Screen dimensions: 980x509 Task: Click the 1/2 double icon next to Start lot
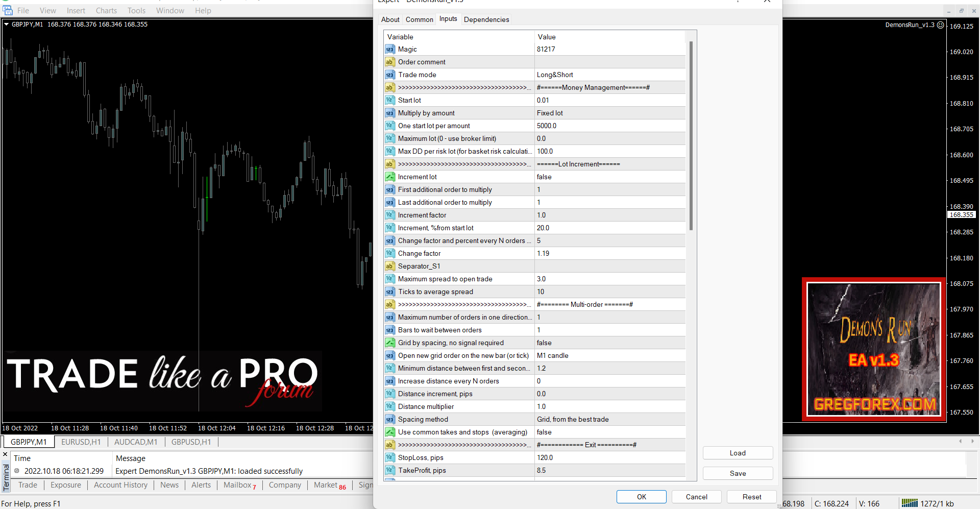tap(390, 100)
